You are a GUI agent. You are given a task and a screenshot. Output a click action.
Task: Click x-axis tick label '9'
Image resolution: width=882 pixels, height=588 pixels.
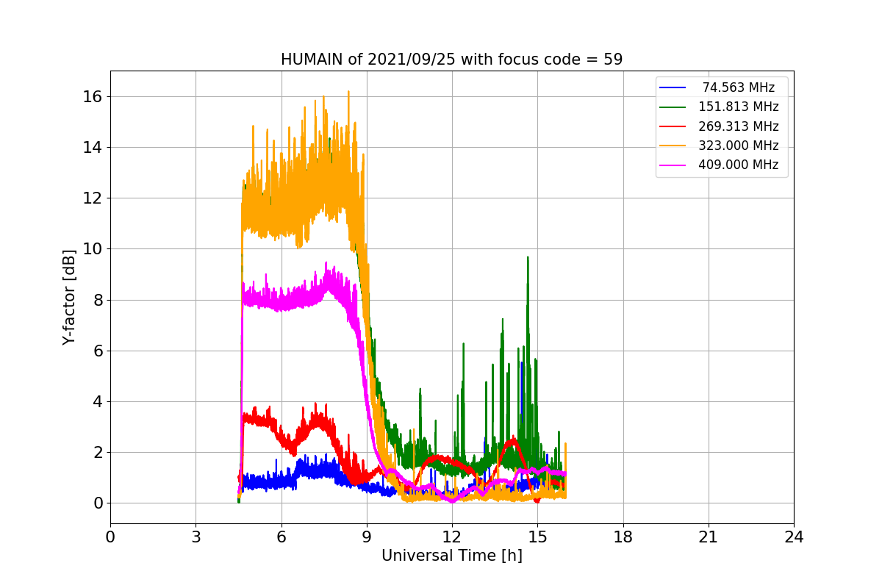coord(367,537)
